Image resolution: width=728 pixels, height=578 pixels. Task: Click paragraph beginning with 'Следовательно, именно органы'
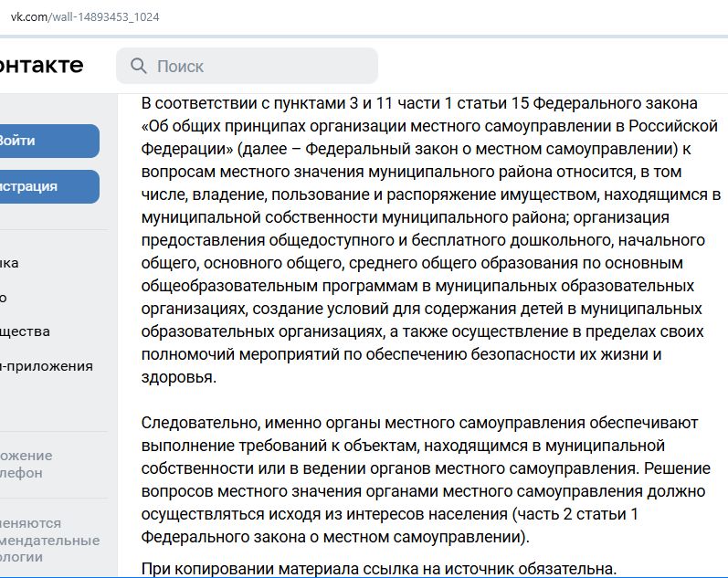[420, 423]
